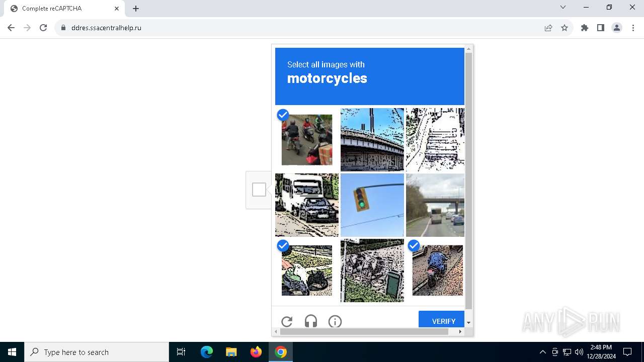644x362 pixels.
Task: Go forward with the browser arrow
Action: coord(27,28)
